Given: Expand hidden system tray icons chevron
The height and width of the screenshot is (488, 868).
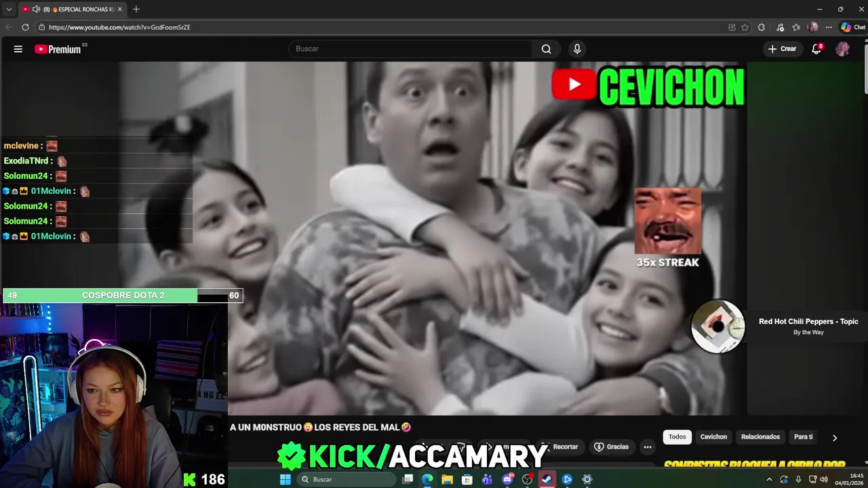Looking at the screenshot, I should 769,479.
